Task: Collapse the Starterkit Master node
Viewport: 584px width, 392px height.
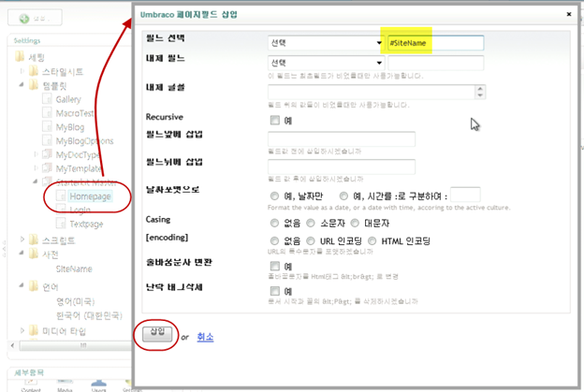Action: [36, 181]
